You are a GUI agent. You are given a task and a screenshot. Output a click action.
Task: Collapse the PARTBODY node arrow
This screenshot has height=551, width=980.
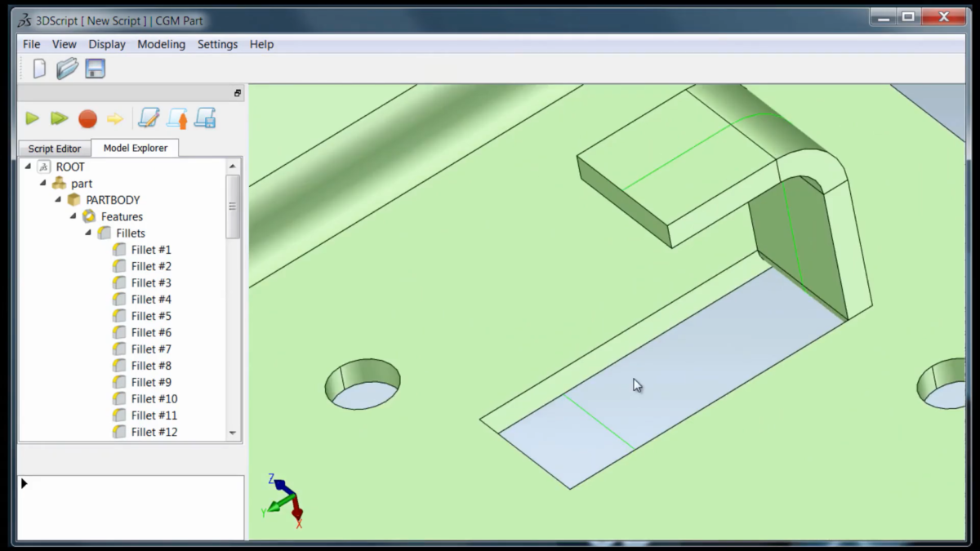pyautogui.click(x=58, y=200)
